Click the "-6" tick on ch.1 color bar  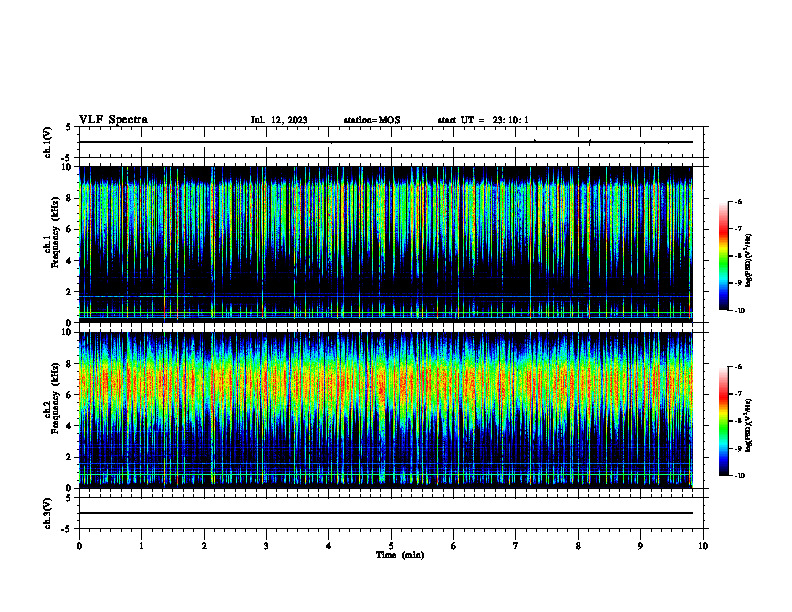pos(737,202)
